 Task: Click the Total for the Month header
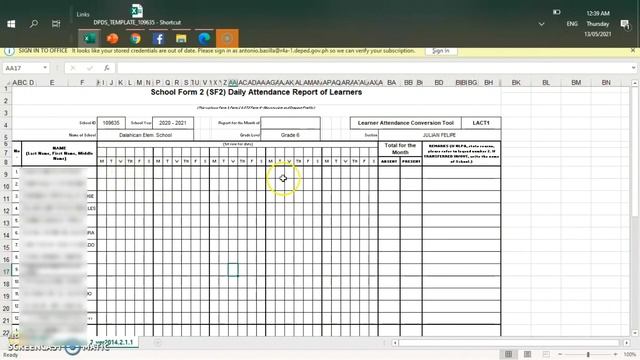click(400, 149)
